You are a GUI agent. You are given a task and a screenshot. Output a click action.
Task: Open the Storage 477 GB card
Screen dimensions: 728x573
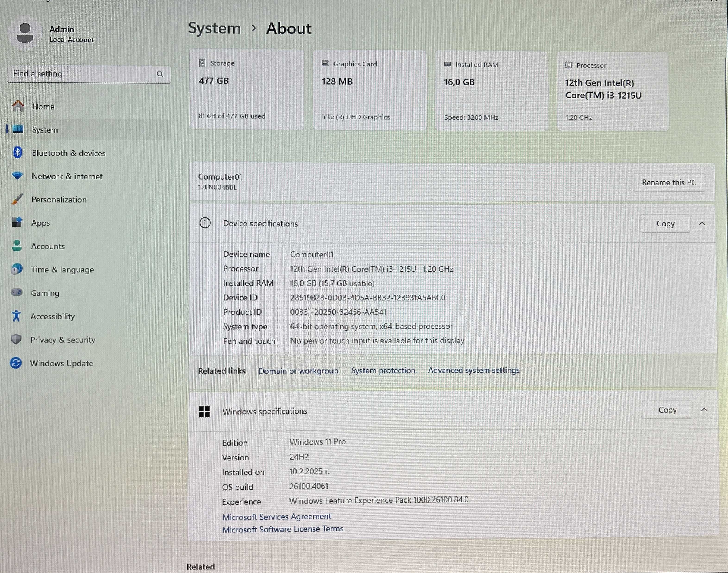point(247,89)
